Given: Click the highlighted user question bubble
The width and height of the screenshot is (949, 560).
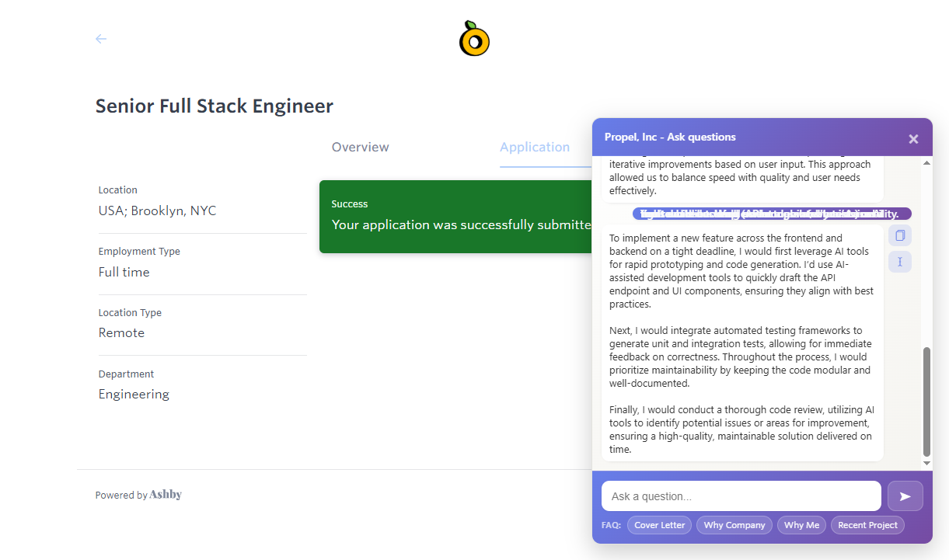Looking at the screenshot, I should (x=772, y=214).
